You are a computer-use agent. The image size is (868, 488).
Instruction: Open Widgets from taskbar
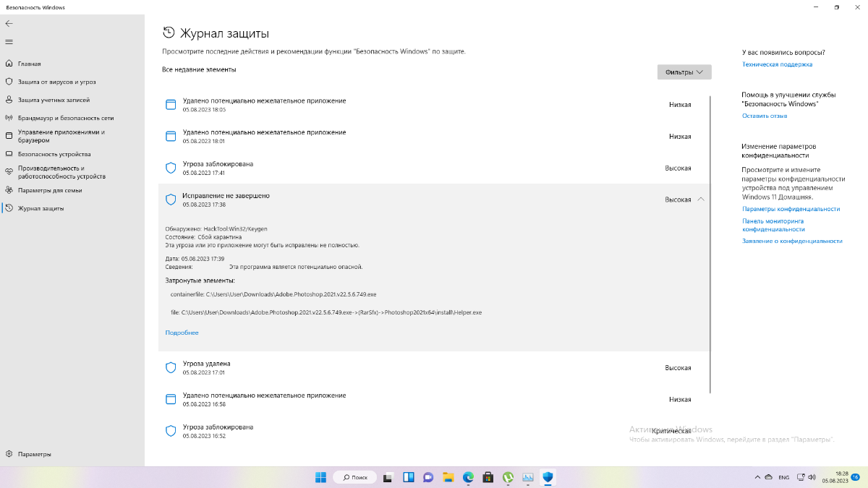408,477
